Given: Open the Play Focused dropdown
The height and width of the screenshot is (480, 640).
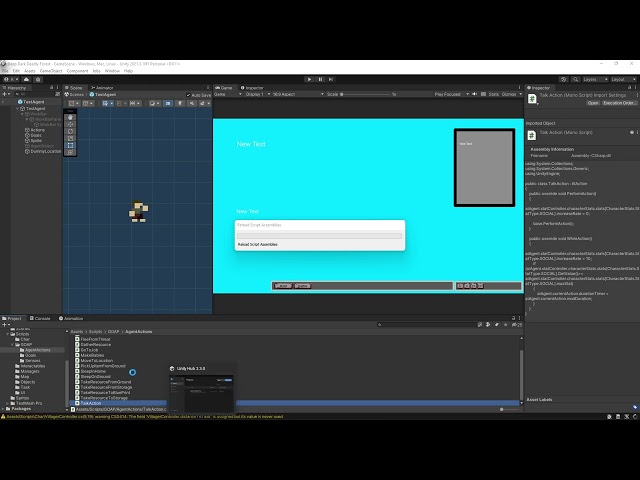Looking at the screenshot, I should 451,94.
